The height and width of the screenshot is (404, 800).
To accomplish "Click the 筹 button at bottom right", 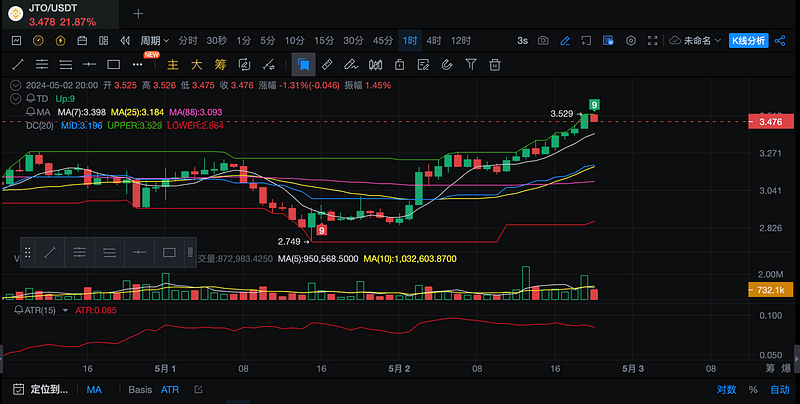I will (769, 368).
